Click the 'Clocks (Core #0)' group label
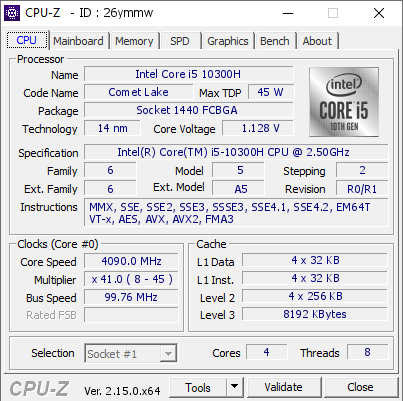This screenshot has height=401, width=403. click(58, 244)
